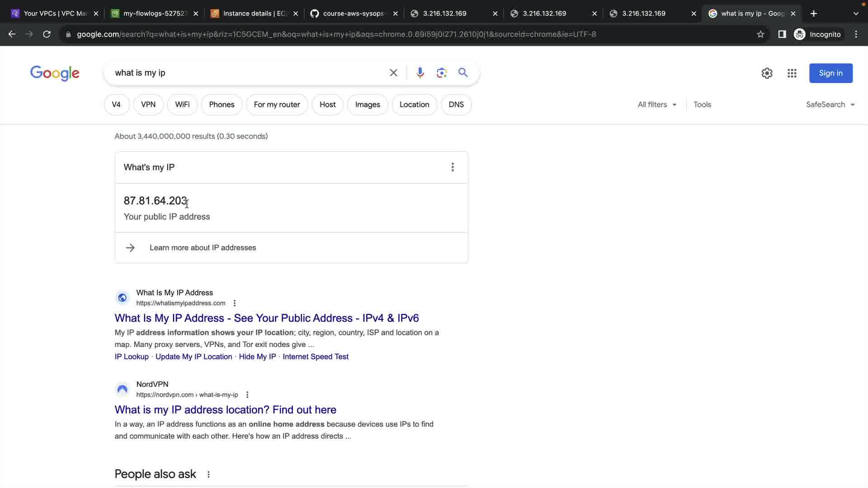The image size is (868, 488).
Task: Select the VPN filter chip
Action: [148, 104]
